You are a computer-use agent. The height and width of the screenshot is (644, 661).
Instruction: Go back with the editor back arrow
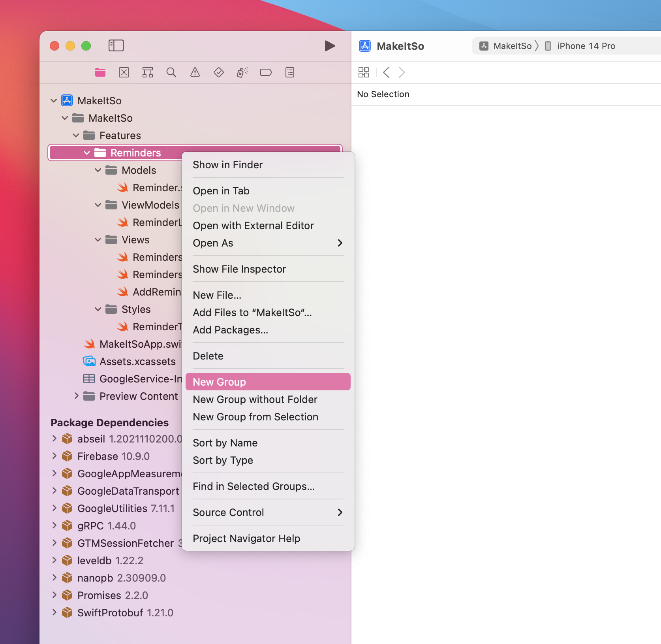point(387,72)
